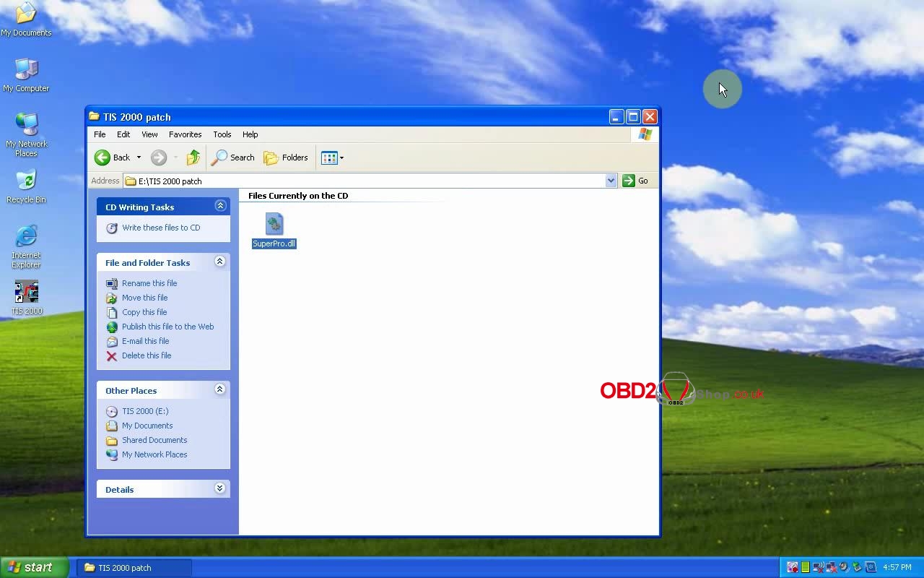The height and width of the screenshot is (578, 924).
Task: Click the Recycle Bin desktop icon
Action: tap(26, 181)
